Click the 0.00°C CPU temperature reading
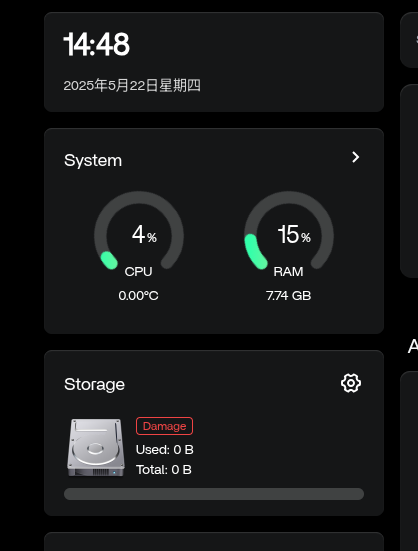Screen dimensions: 418x551 tap(138, 296)
